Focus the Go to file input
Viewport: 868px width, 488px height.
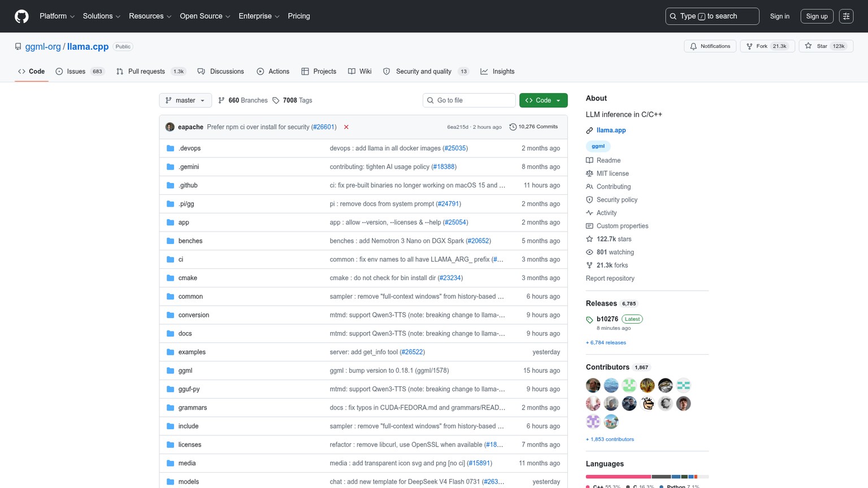(469, 101)
